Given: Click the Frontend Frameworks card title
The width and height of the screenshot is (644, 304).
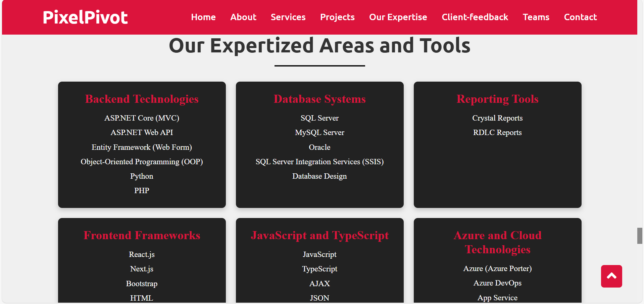Looking at the screenshot, I should point(142,235).
